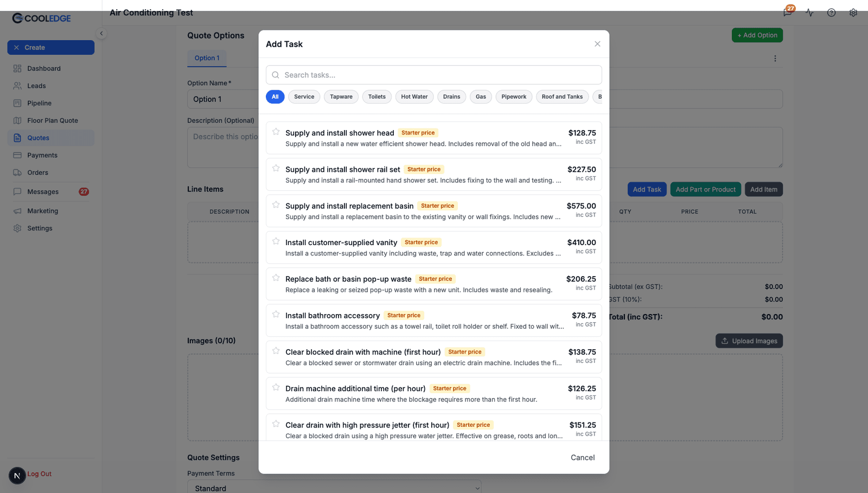The image size is (868, 493).
Task: Click the Log Out link
Action: click(40, 473)
